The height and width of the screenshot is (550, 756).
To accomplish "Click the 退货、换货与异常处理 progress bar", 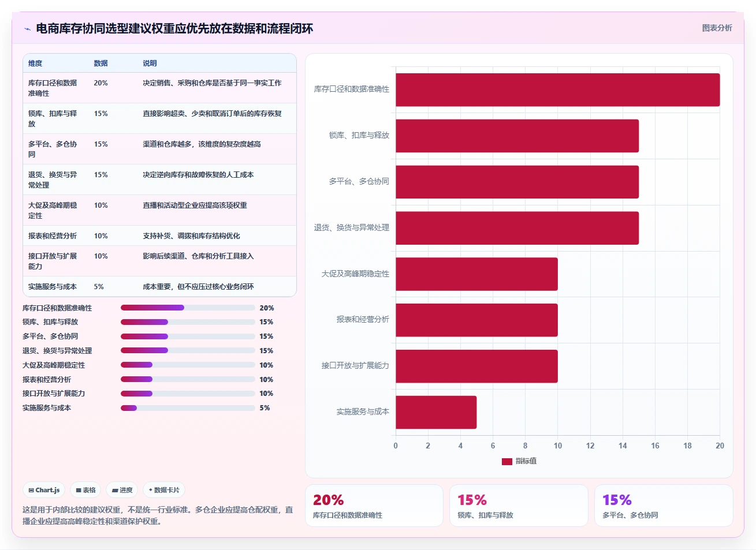I will [x=188, y=350].
